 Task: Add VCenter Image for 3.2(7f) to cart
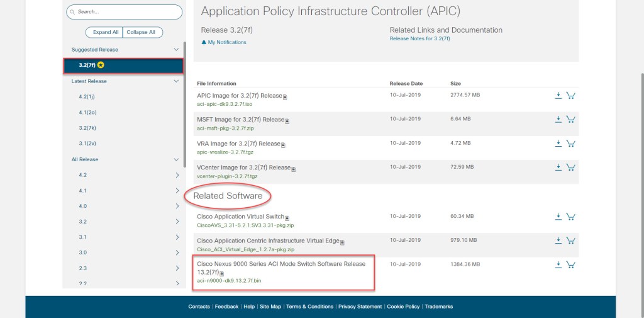(570, 167)
